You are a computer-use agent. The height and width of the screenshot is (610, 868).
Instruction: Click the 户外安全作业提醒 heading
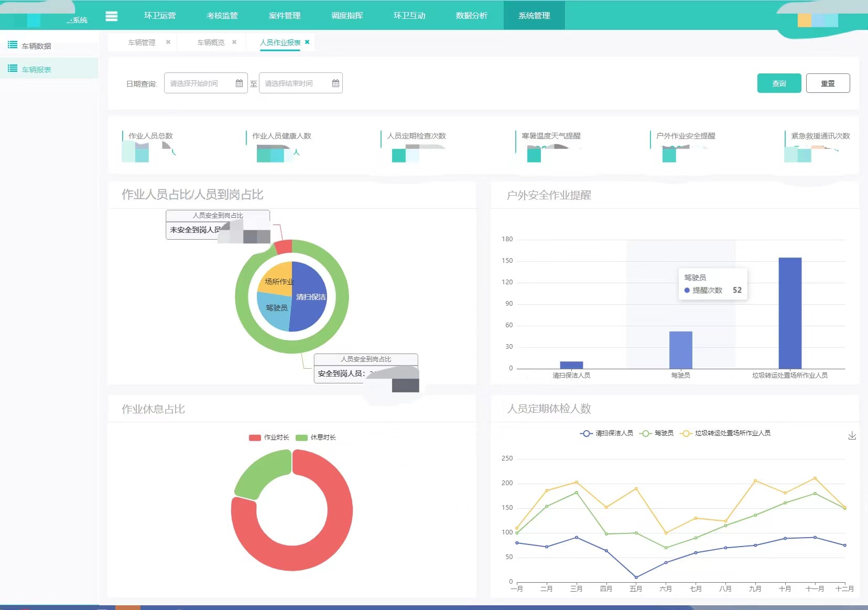(549, 195)
